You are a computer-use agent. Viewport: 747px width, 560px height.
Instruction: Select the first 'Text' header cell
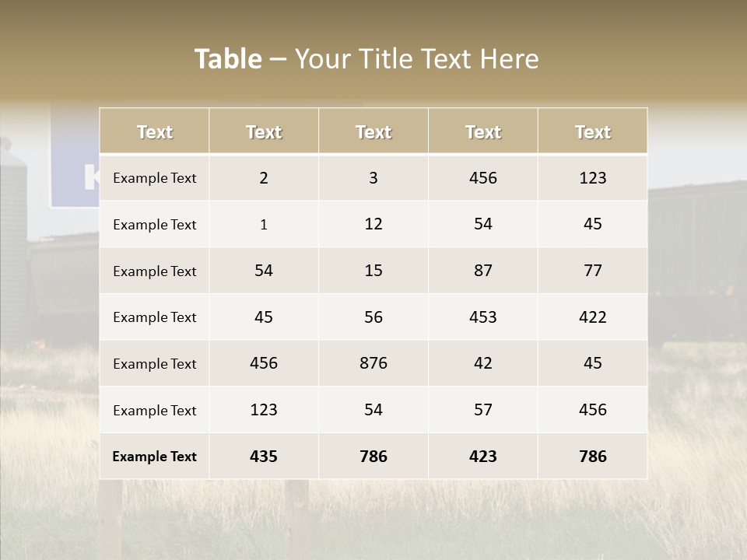[x=154, y=131]
